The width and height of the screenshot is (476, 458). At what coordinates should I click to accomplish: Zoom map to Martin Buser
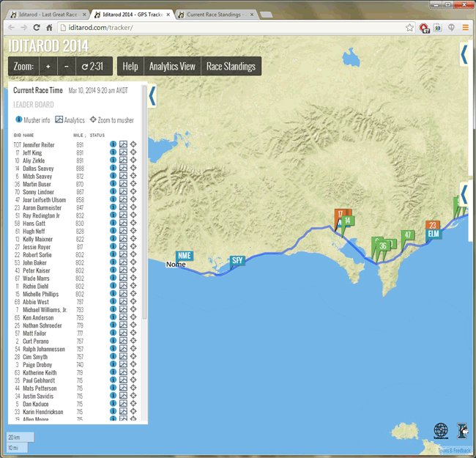[133, 183]
